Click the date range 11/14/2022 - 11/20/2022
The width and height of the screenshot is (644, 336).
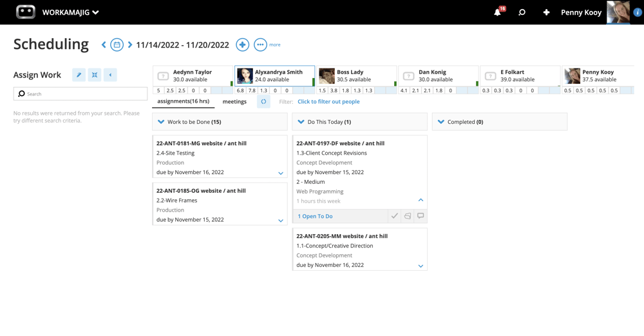[x=182, y=45]
